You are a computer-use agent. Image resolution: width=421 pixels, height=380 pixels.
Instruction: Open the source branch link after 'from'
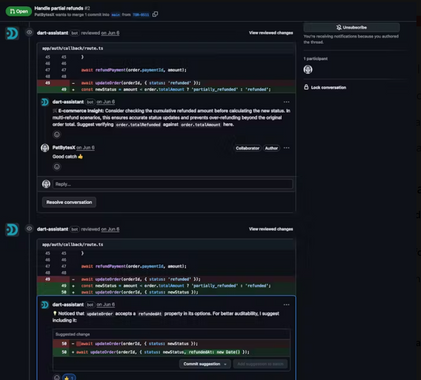click(141, 15)
